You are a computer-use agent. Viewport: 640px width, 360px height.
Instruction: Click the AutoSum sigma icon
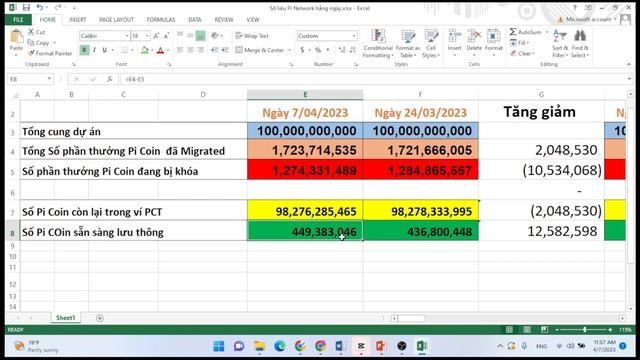click(513, 32)
